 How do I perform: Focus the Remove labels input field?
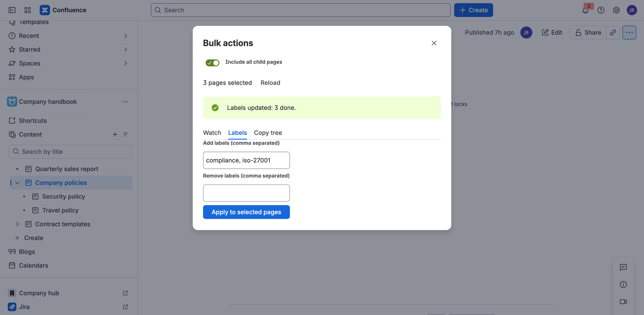(246, 193)
